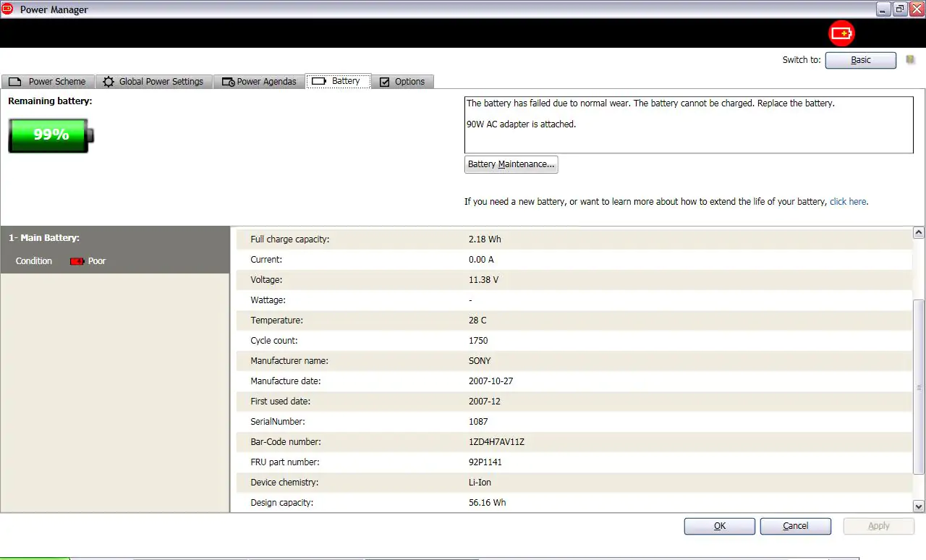This screenshot has height=560, width=926.
Task: Click the 'Bar-Code number:' label
Action: coord(286,442)
